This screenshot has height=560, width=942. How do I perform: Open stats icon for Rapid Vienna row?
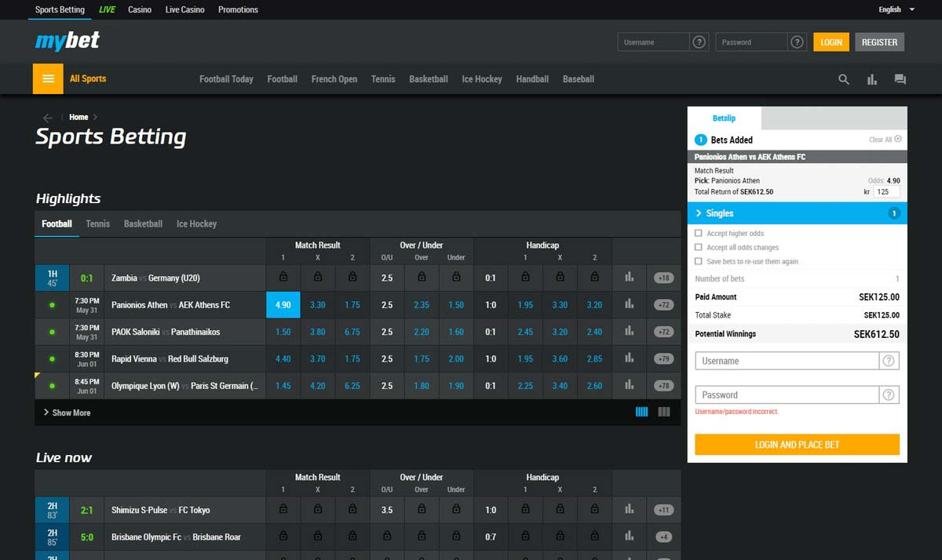pyautogui.click(x=629, y=358)
